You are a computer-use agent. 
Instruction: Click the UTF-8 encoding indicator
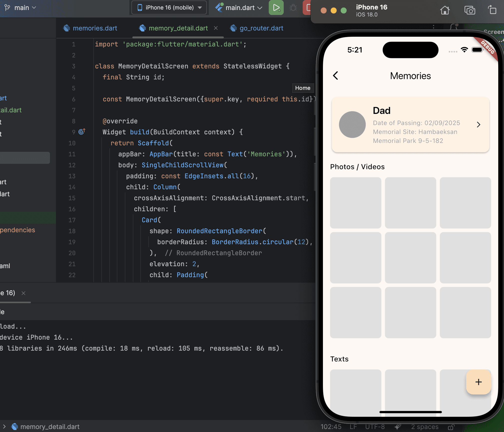pyautogui.click(x=375, y=427)
